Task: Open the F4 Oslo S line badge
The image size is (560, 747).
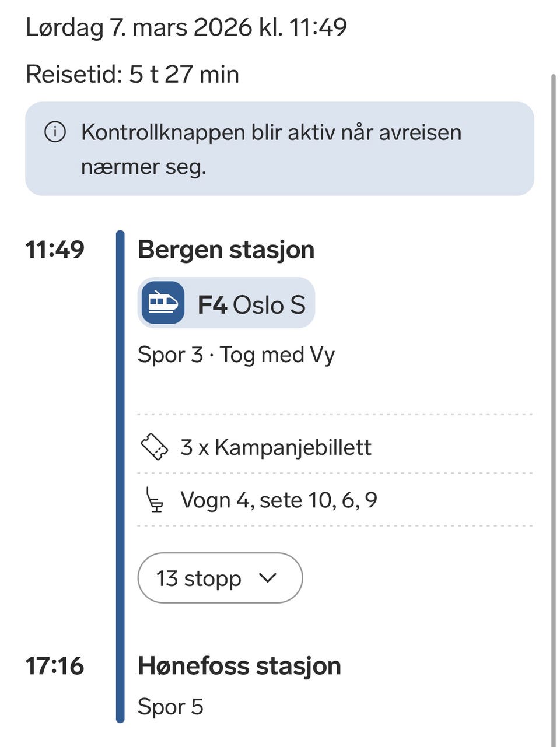Action: click(251, 304)
